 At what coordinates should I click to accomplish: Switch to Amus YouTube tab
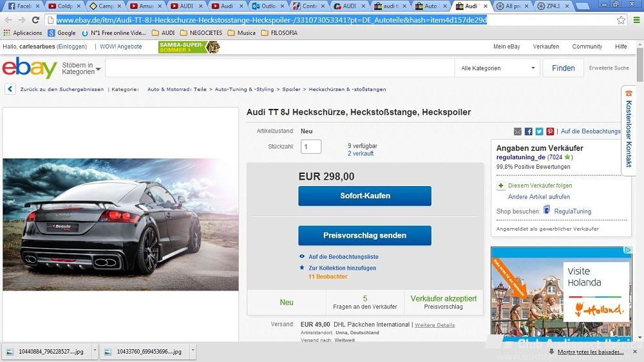coord(144,6)
